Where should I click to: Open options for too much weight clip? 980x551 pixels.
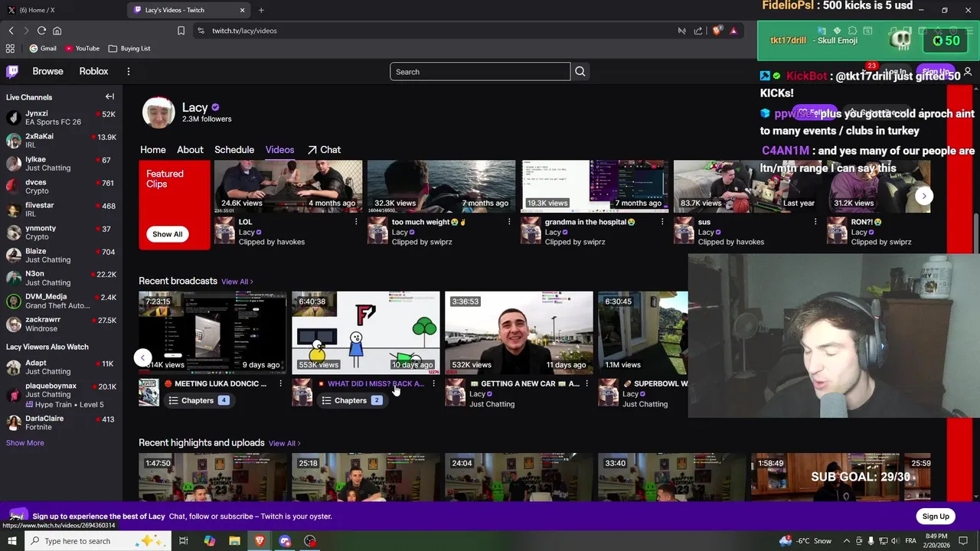tap(509, 222)
